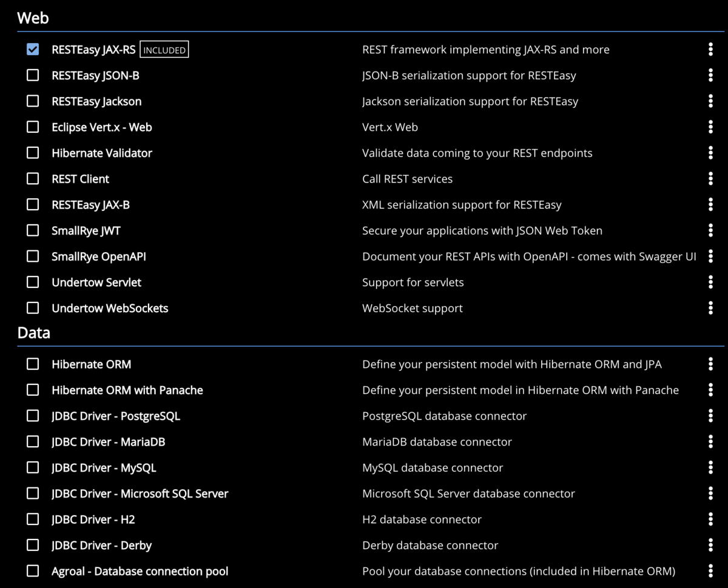Open three-dot menu for Hibernate ORM
728x588 pixels.
(710, 364)
